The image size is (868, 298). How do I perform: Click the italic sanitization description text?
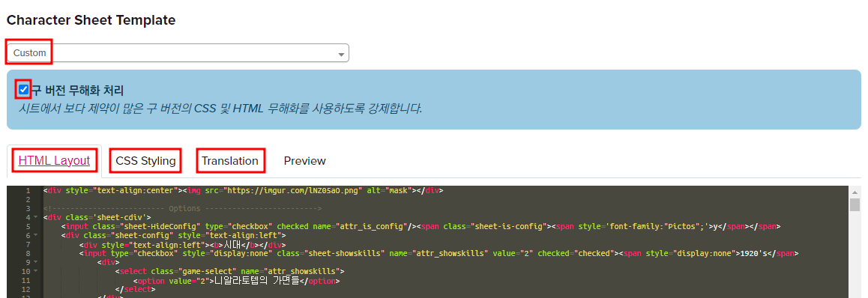tap(220, 109)
